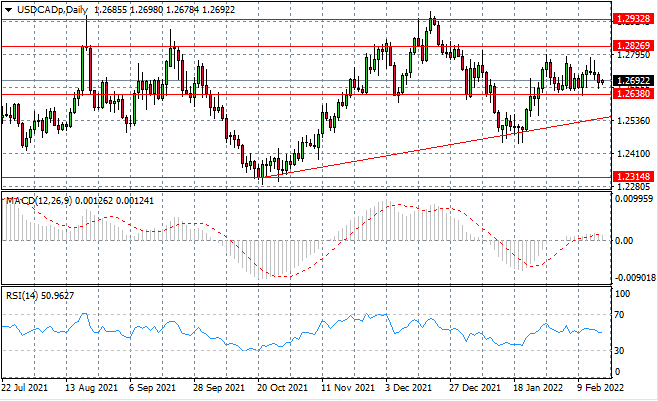
Task: Click the 3 Dec 2021 date label
Action: [x=408, y=388]
